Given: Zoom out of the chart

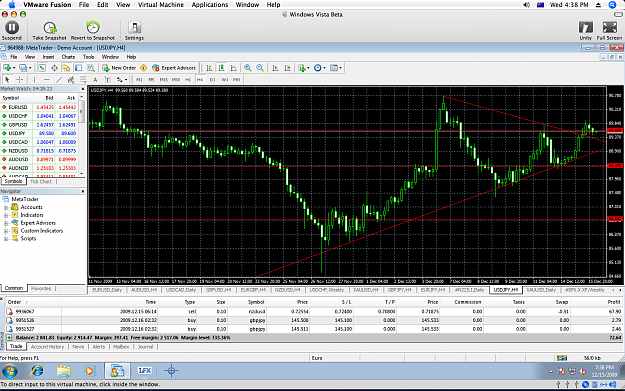Looking at the screenshot, I should pyautogui.click(x=260, y=68).
